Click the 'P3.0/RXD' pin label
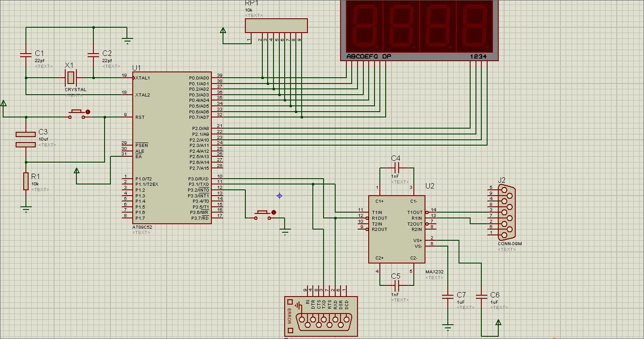The image size is (644, 339). pyautogui.click(x=199, y=179)
